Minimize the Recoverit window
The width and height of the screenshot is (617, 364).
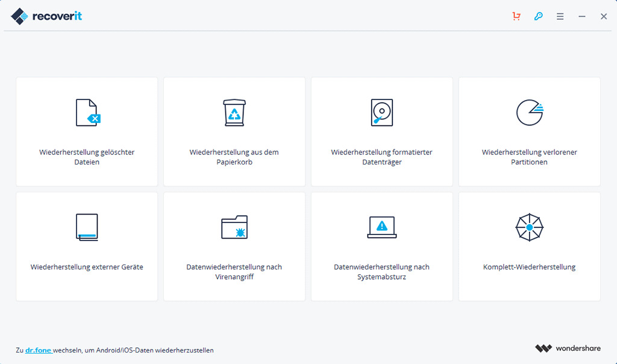click(x=582, y=16)
